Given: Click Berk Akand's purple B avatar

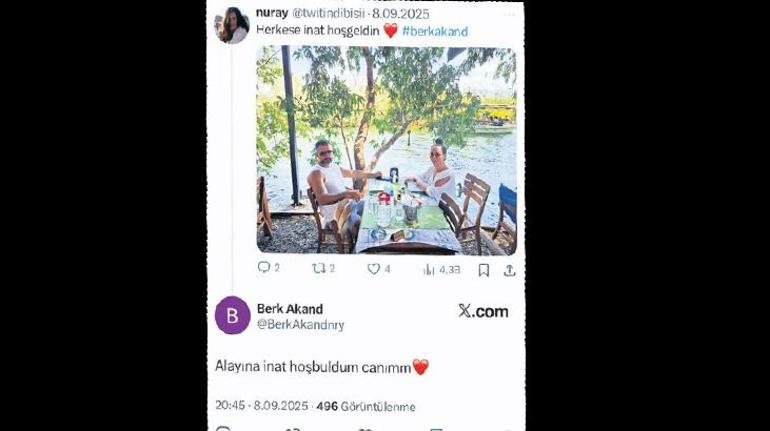Looking at the screenshot, I should [232, 315].
